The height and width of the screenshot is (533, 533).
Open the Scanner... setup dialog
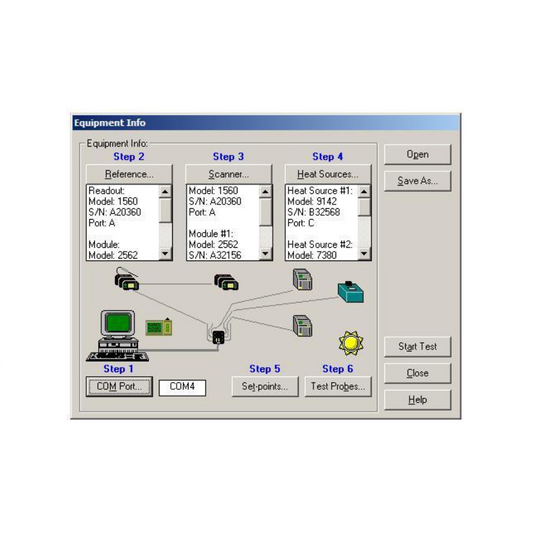(x=228, y=174)
